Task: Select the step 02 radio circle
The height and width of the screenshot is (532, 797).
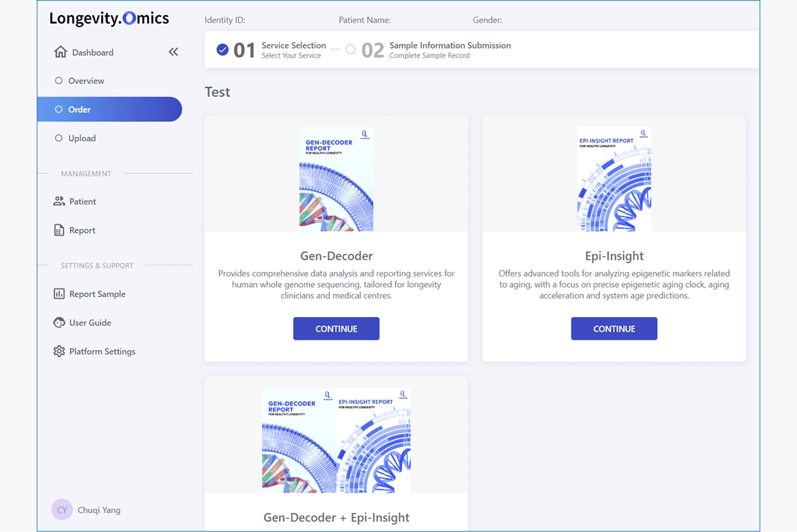Action: [x=351, y=49]
